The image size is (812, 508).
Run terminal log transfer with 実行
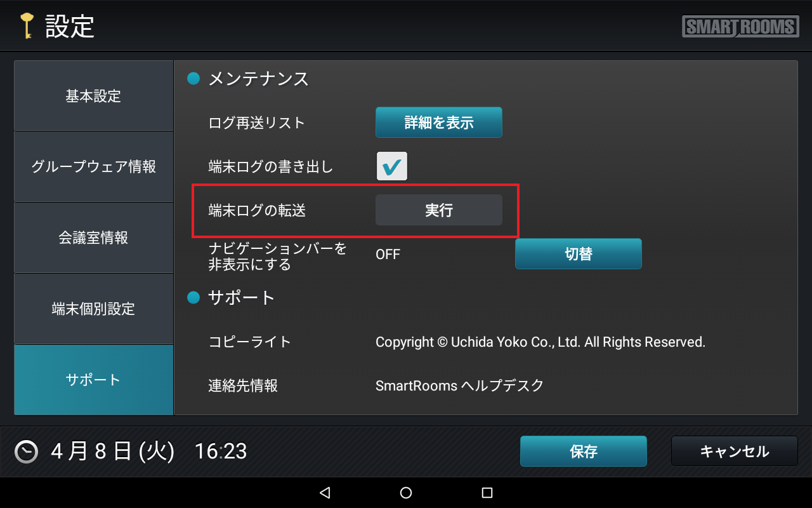click(x=439, y=210)
